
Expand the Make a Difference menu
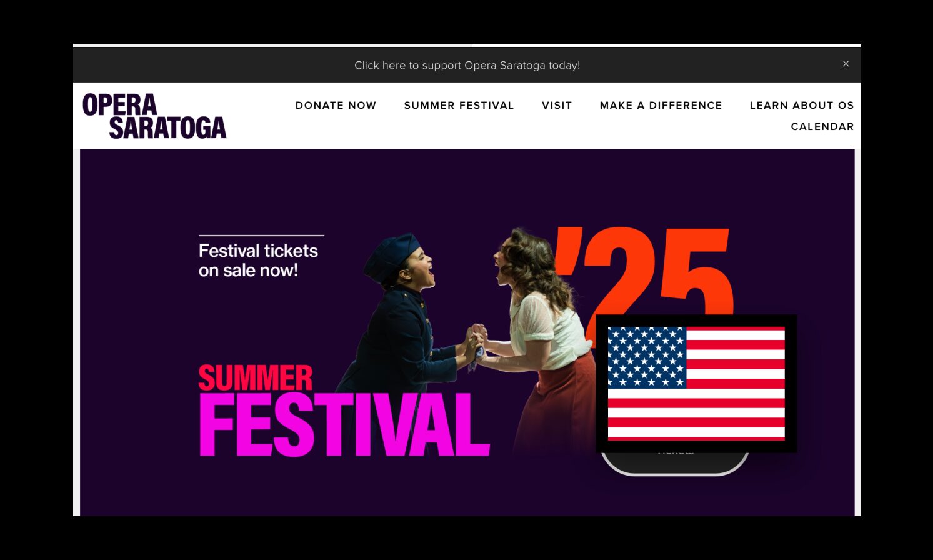point(661,105)
